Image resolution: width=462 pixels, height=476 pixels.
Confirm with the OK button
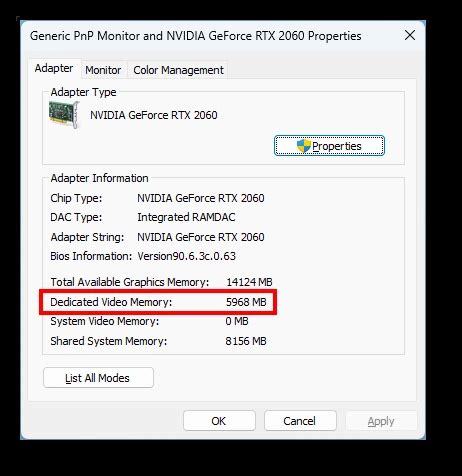point(219,421)
